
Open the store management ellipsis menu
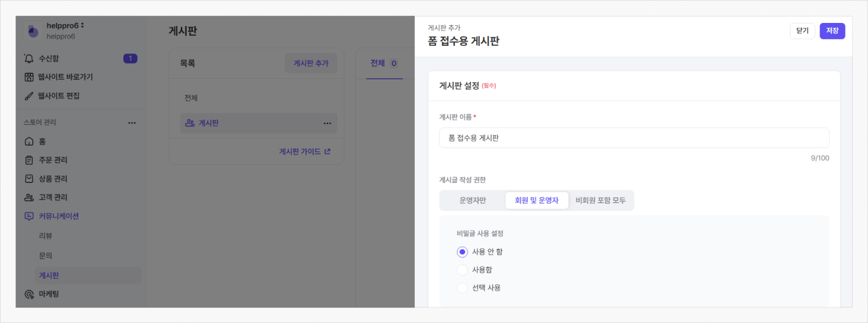[x=131, y=123]
